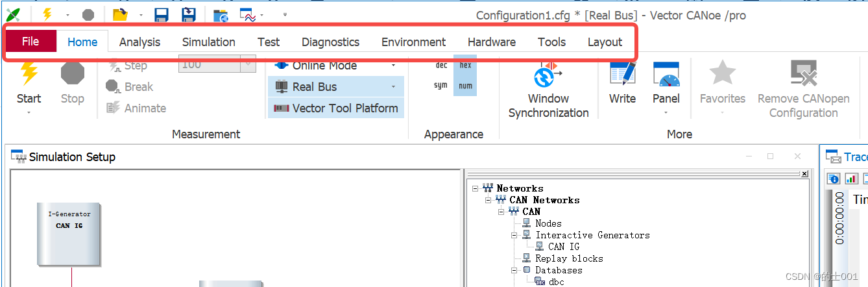Screen dimensions: 868x287
Task: Open the Hardware ribbon tab
Action: 492,42
